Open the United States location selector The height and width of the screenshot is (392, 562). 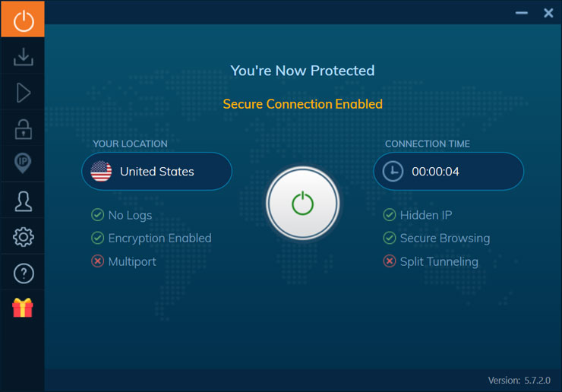(x=157, y=172)
